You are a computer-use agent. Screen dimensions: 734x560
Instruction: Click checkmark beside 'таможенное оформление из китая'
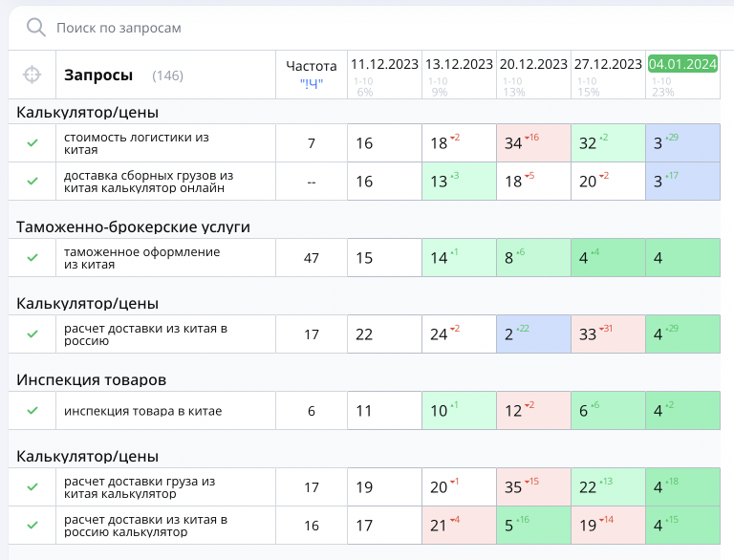tap(32, 258)
